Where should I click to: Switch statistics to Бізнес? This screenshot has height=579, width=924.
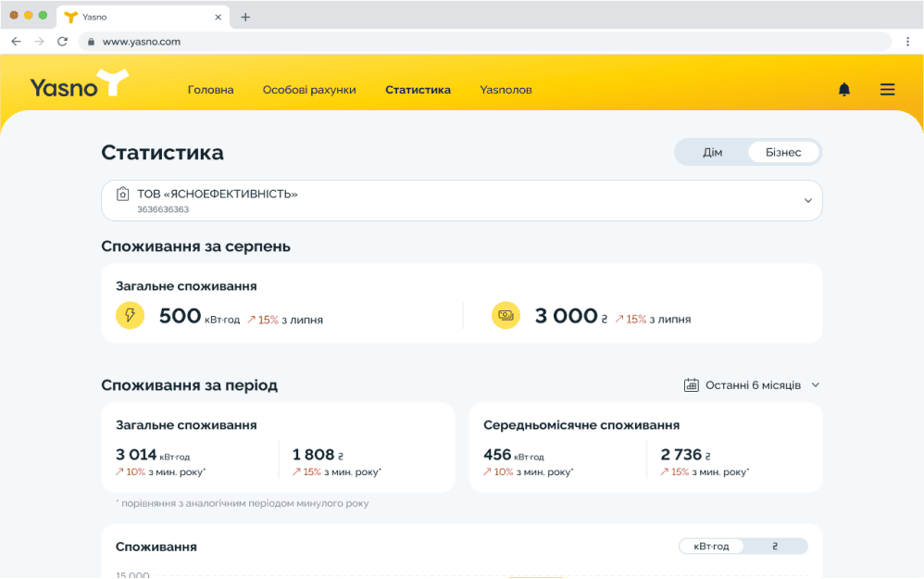(x=783, y=152)
